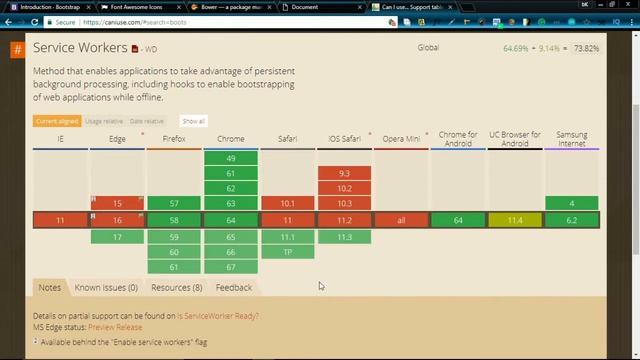Click the Edge 15 support cell
Image resolution: width=640 pixels, height=360 pixels.
coord(117,203)
